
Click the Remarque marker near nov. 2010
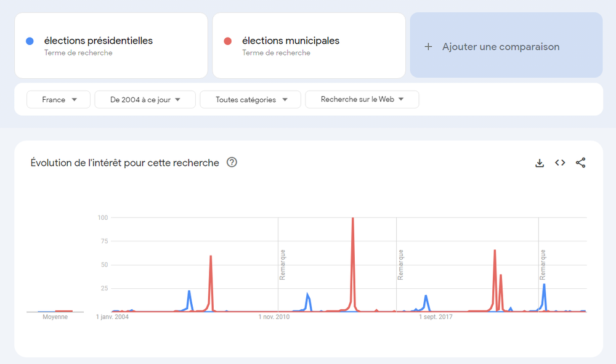tap(282, 265)
